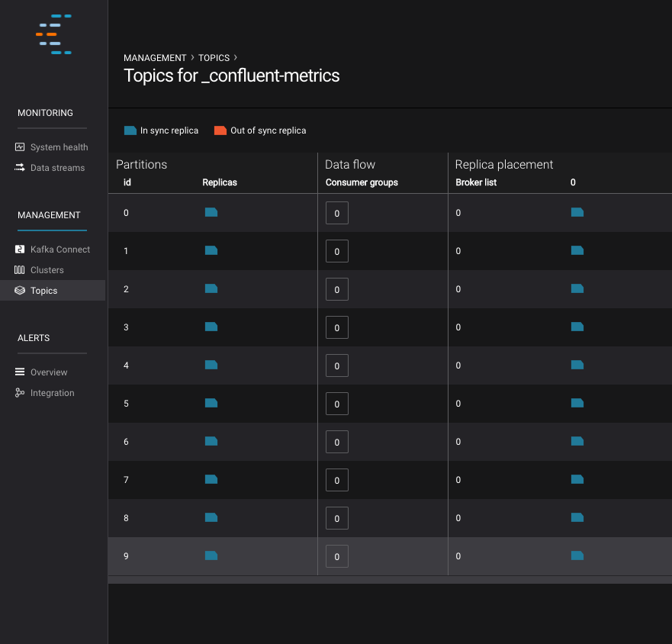Click the Integration icon under Alerts
672x644 pixels.
click(20, 393)
